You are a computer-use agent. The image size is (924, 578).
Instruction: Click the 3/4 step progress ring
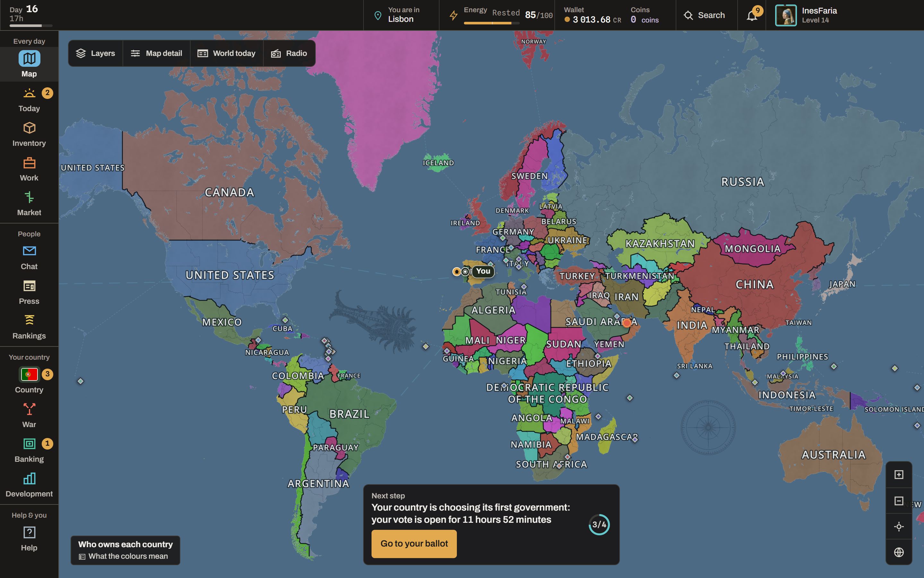pyautogui.click(x=599, y=524)
